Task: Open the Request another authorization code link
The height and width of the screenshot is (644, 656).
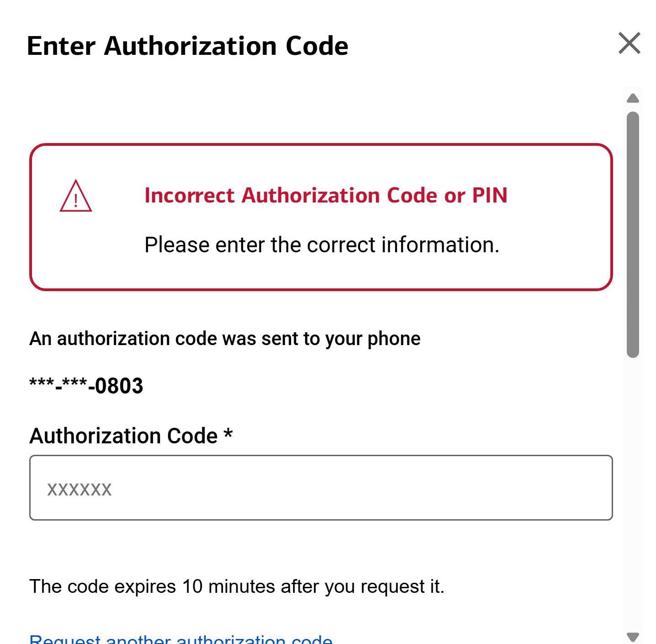Action: click(181, 639)
